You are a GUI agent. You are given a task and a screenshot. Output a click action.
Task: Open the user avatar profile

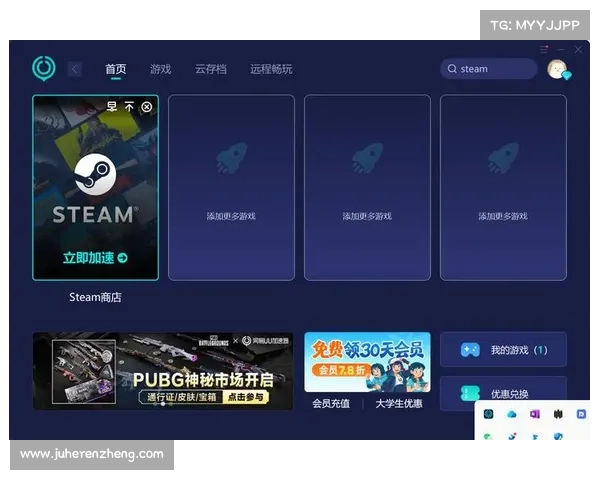(557, 69)
